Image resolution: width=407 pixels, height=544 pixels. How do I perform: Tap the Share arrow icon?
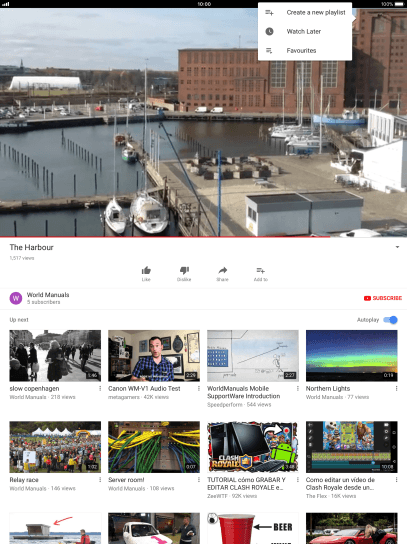click(x=222, y=270)
